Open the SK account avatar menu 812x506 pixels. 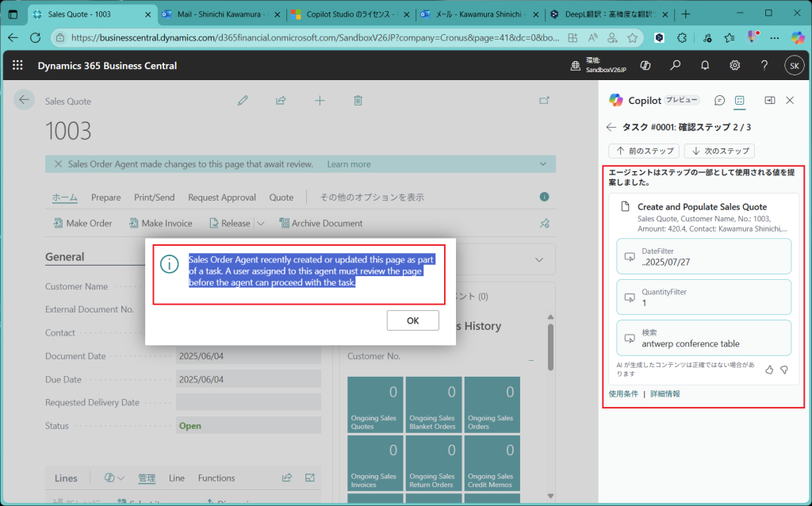pyautogui.click(x=795, y=66)
